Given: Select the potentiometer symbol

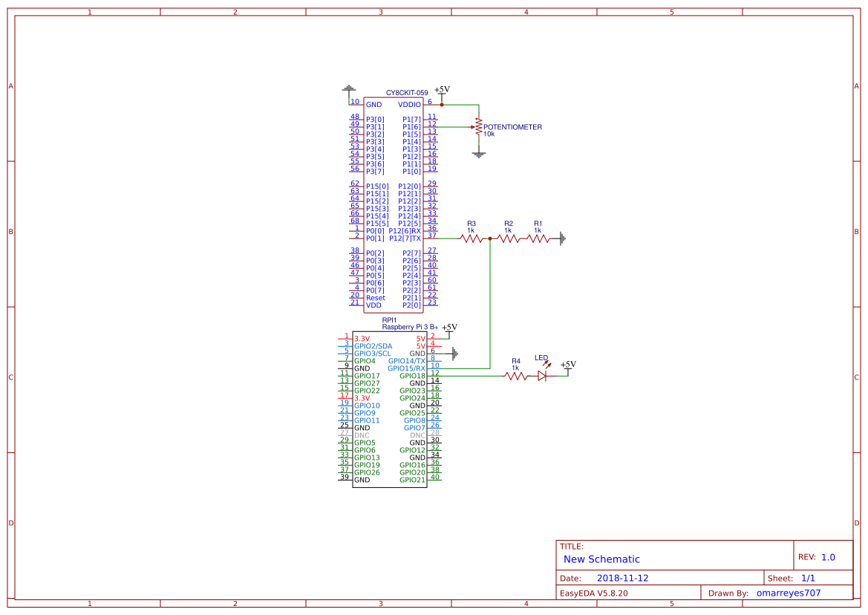Looking at the screenshot, I should 479,127.
